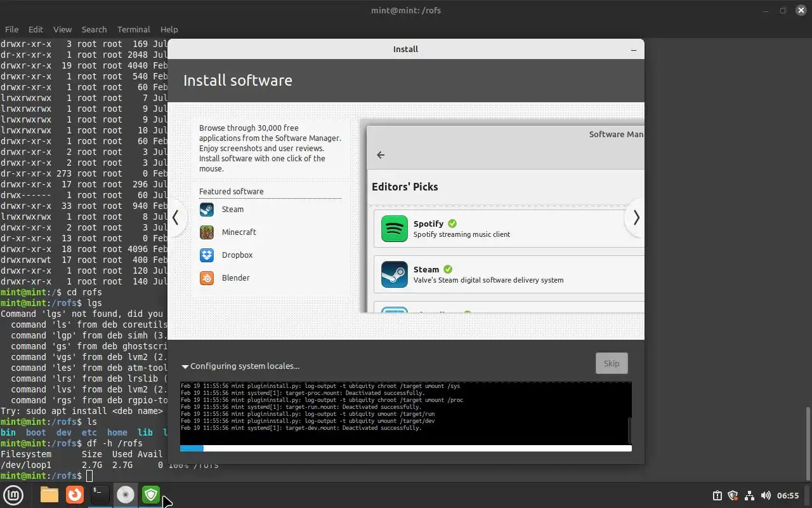Viewport: 812px width, 508px height.
Task: Click the terminal title 'mint@mint: /rofs'
Action: click(406, 10)
